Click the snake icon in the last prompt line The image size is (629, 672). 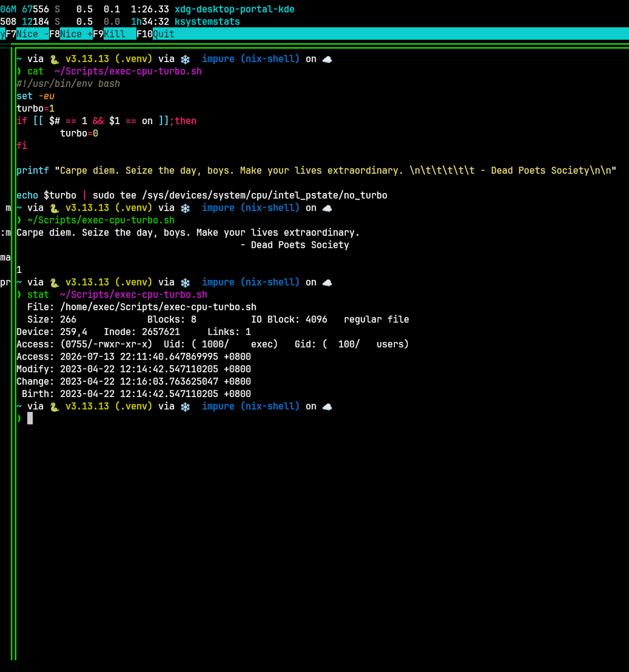click(54, 407)
